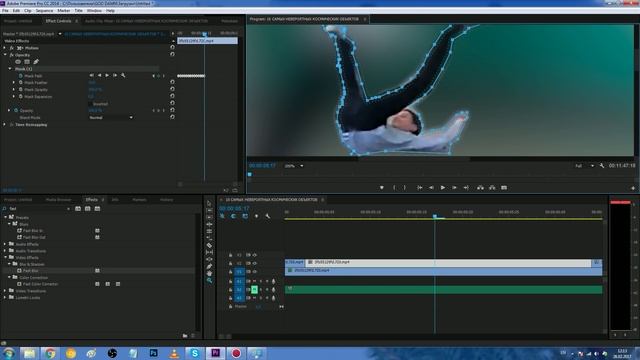
Task: Reset the Motion effect parameters
Action: pyautogui.click(x=172, y=48)
